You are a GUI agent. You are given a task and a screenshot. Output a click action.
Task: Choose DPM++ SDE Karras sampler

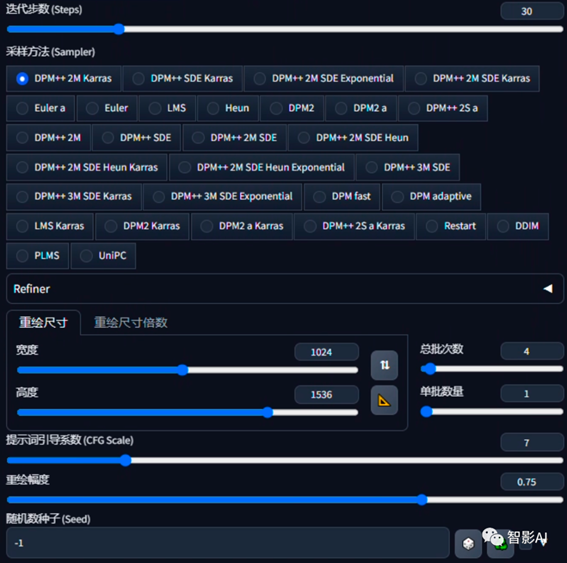[x=183, y=78]
